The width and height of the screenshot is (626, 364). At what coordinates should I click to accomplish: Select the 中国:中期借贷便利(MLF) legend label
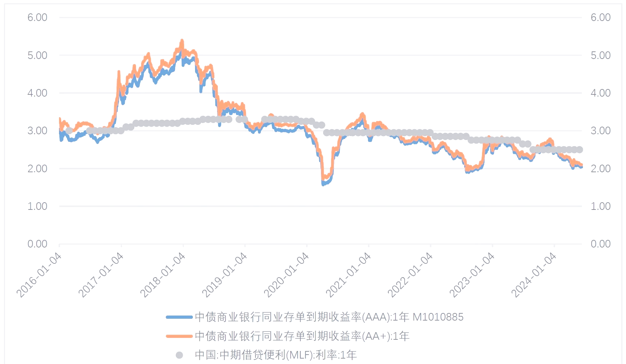[276, 355]
